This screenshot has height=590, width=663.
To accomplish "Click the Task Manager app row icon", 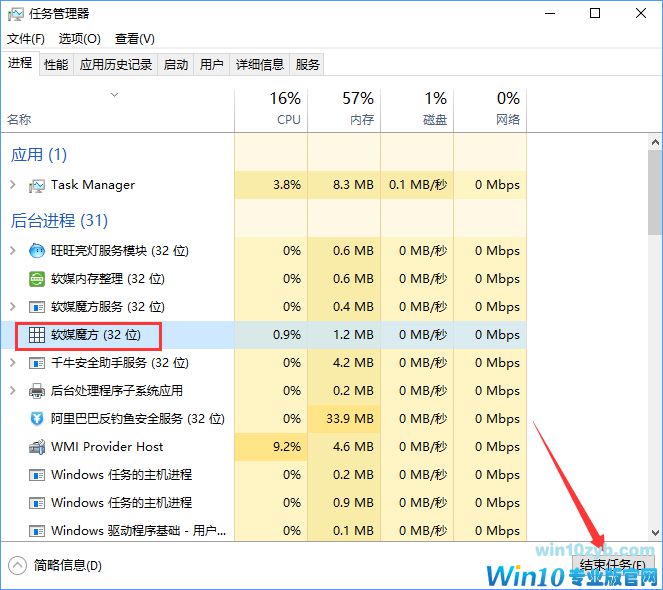I will pyautogui.click(x=37, y=185).
